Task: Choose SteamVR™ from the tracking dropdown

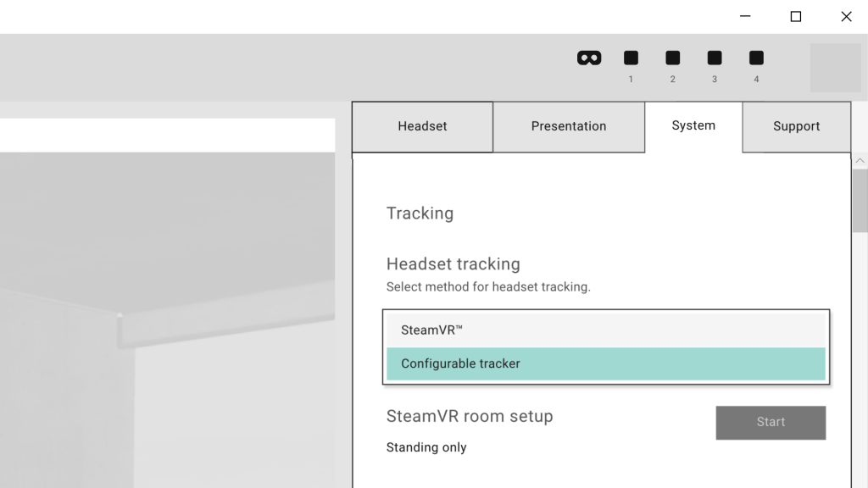Action: coord(605,330)
